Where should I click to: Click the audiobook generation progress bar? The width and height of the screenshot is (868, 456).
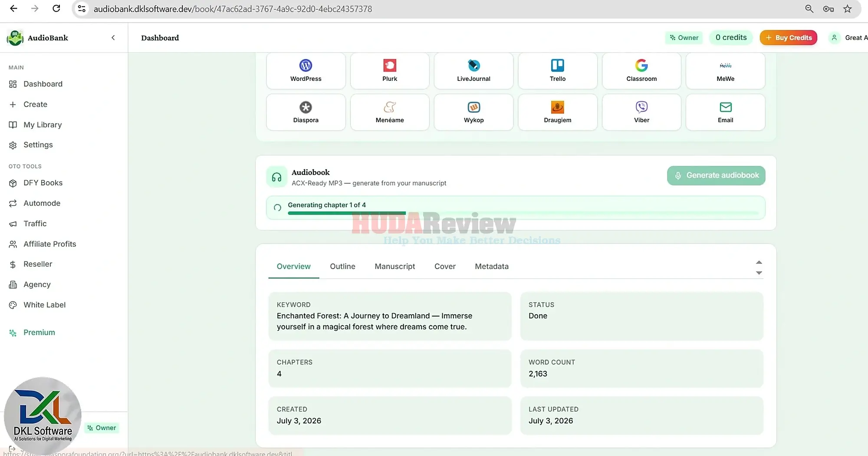tap(523, 213)
